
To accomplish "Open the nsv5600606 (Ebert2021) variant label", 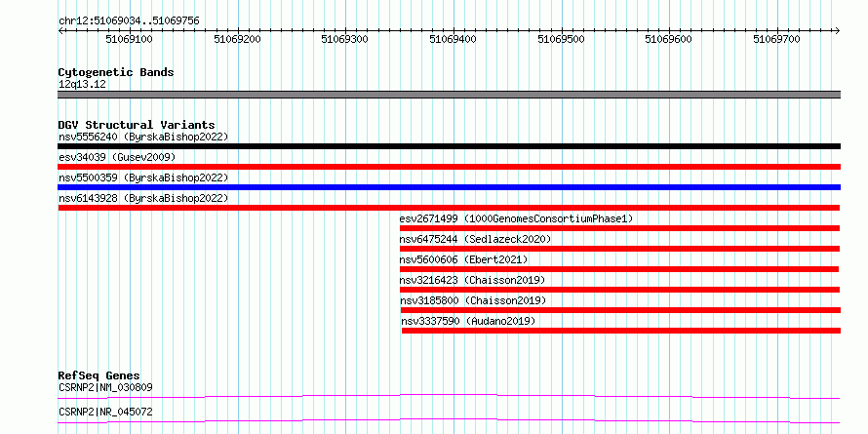I will point(464,259).
